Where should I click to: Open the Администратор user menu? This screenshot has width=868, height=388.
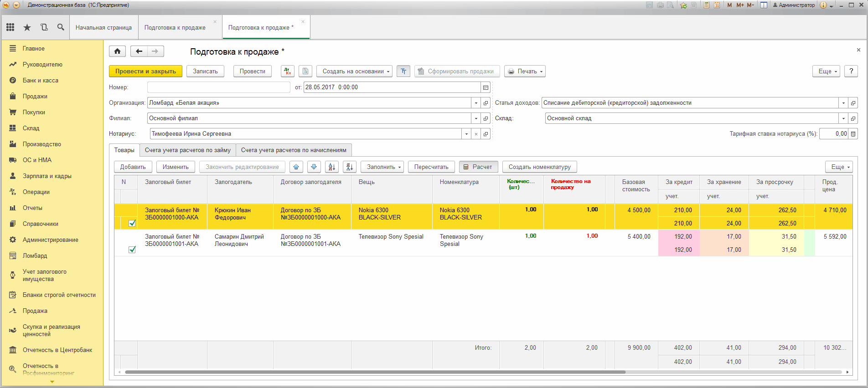pos(794,5)
